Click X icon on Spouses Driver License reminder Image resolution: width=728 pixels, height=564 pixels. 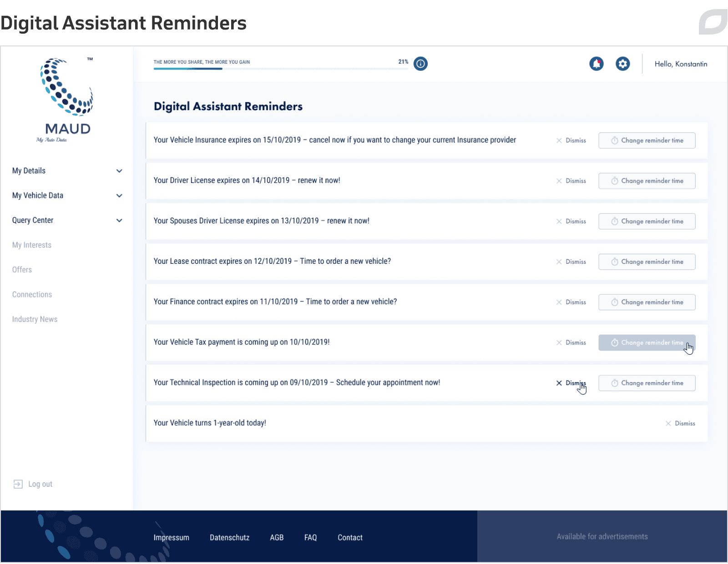point(559,222)
